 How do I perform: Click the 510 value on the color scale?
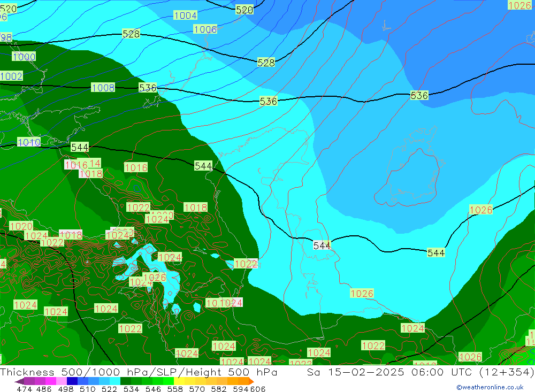click(88, 389)
